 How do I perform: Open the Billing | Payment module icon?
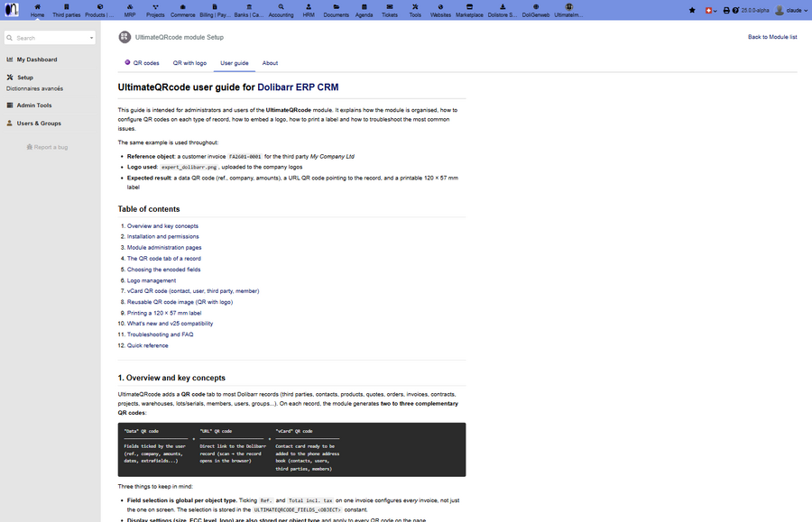tap(215, 6)
